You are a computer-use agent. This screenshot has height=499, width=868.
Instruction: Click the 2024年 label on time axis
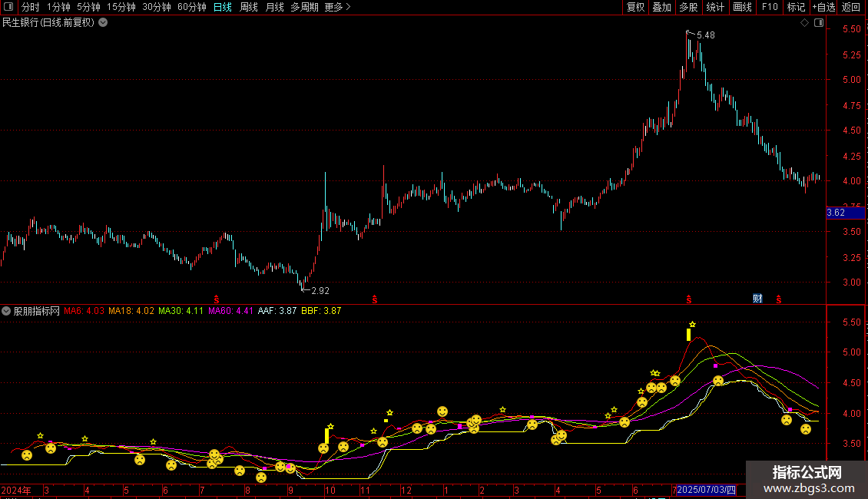tap(16, 490)
